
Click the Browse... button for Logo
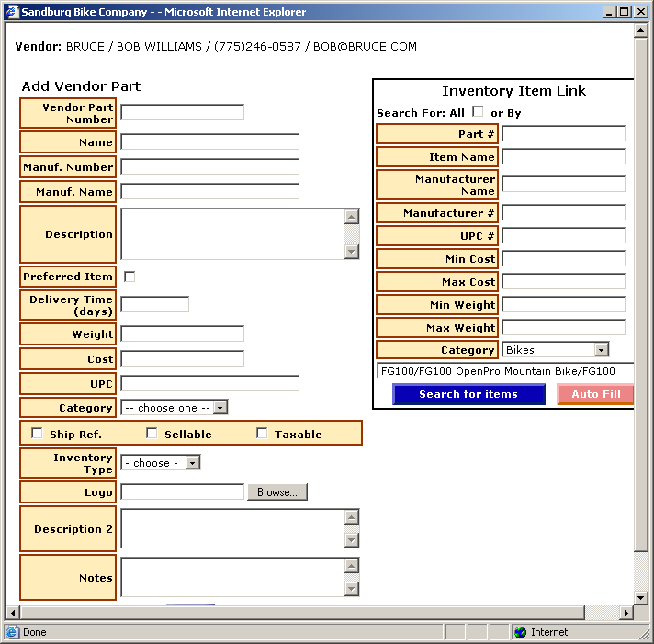(276, 492)
